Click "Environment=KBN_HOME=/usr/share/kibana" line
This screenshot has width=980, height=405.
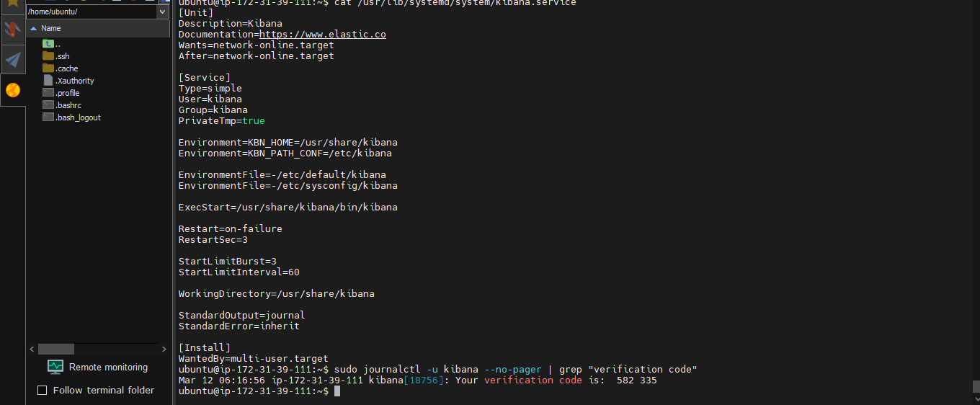[x=288, y=142]
